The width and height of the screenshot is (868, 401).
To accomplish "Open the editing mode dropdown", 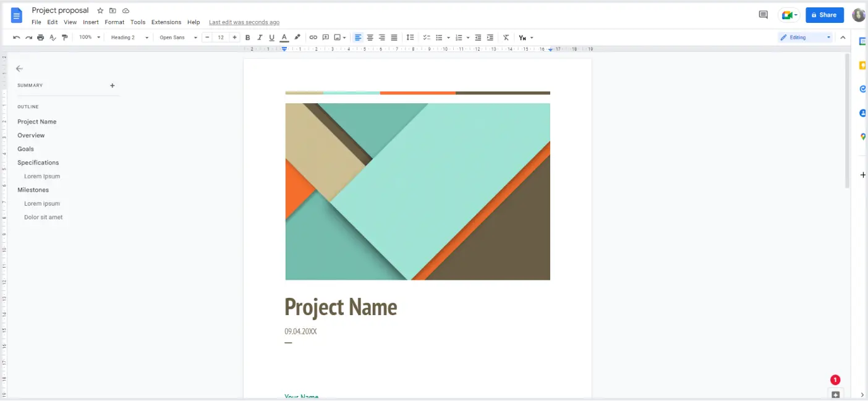I will [x=804, y=37].
